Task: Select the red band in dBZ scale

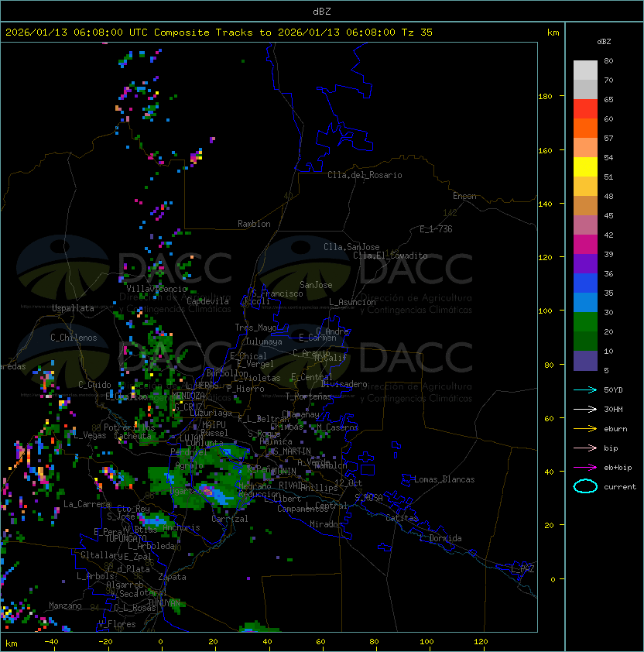Action: click(585, 109)
